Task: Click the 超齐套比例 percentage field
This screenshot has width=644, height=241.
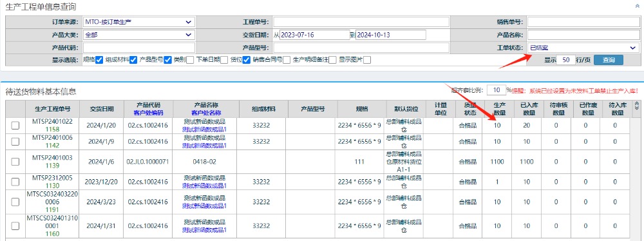Action: (x=496, y=90)
